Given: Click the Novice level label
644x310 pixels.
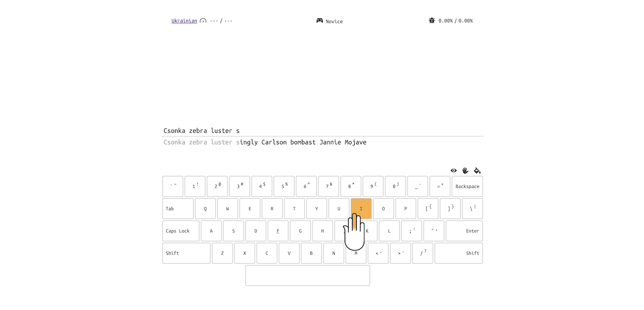Looking at the screenshot, I should (x=335, y=21).
